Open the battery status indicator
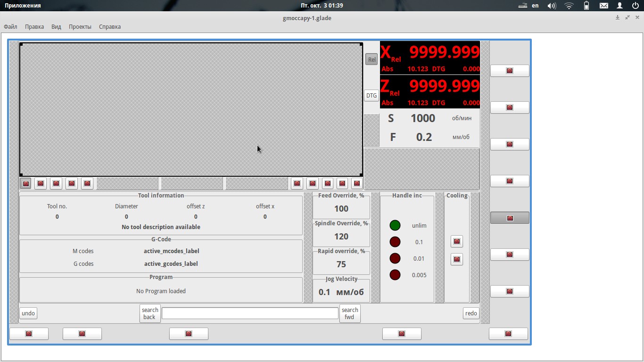The height and width of the screenshot is (362, 644). [x=586, y=6]
